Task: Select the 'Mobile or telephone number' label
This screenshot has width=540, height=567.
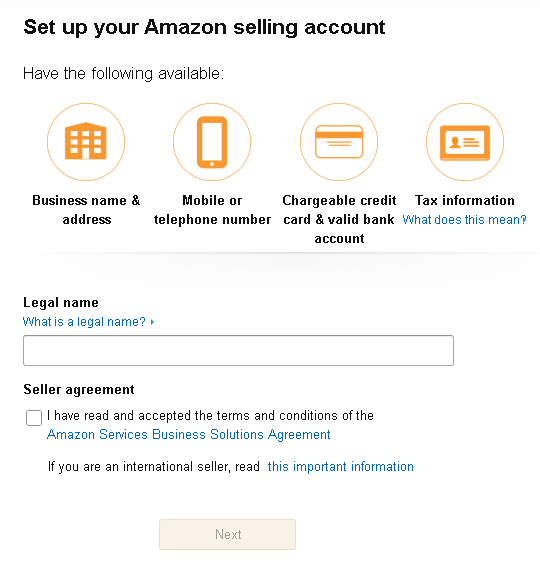Action: coord(212,210)
